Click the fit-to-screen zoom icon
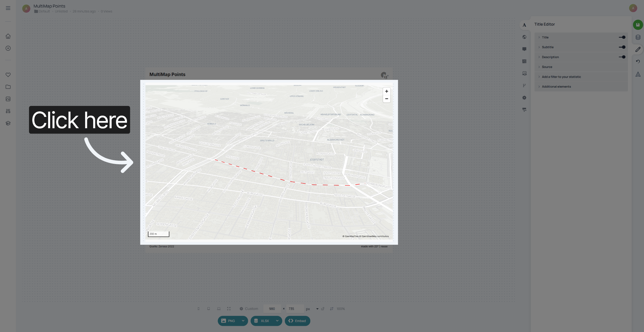 click(332, 309)
